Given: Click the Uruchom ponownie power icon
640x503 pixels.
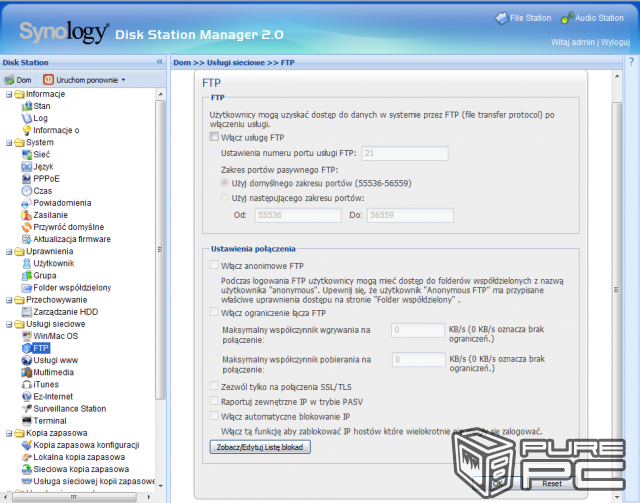Looking at the screenshot, I should pyautogui.click(x=48, y=80).
